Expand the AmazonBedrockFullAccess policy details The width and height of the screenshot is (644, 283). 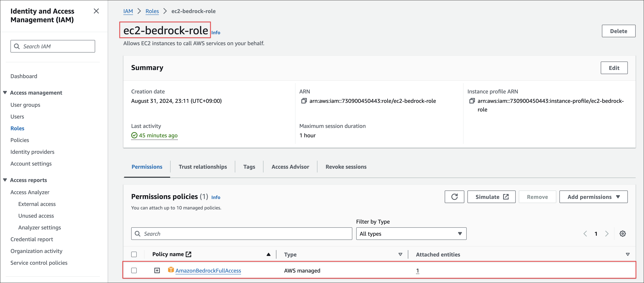[x=157, y=270]
